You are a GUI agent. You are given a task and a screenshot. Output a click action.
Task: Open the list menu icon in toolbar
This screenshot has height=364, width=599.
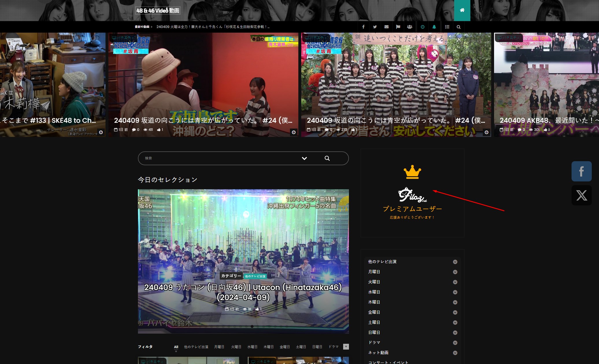pos(447,27)
